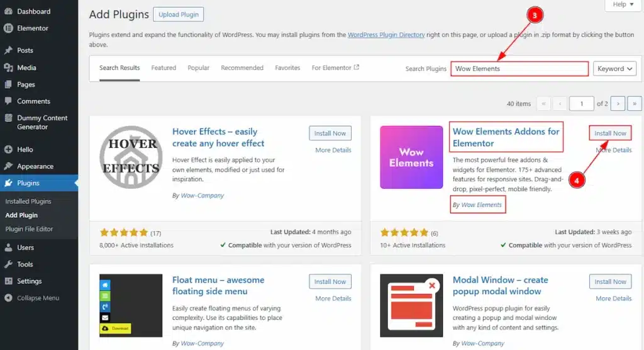Screen dimensions: 644x350
Task: Open Media library icon in sidebar
Action: point(8,67)
